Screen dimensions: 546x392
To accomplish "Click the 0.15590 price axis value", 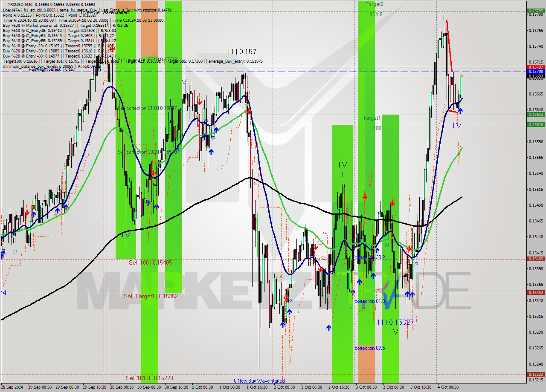I will click(536, 141).
